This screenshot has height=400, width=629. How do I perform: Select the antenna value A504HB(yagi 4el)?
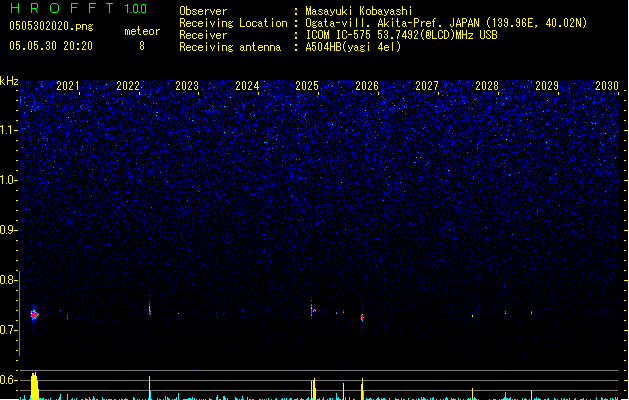pyautogui.click(x=353, y=47)
